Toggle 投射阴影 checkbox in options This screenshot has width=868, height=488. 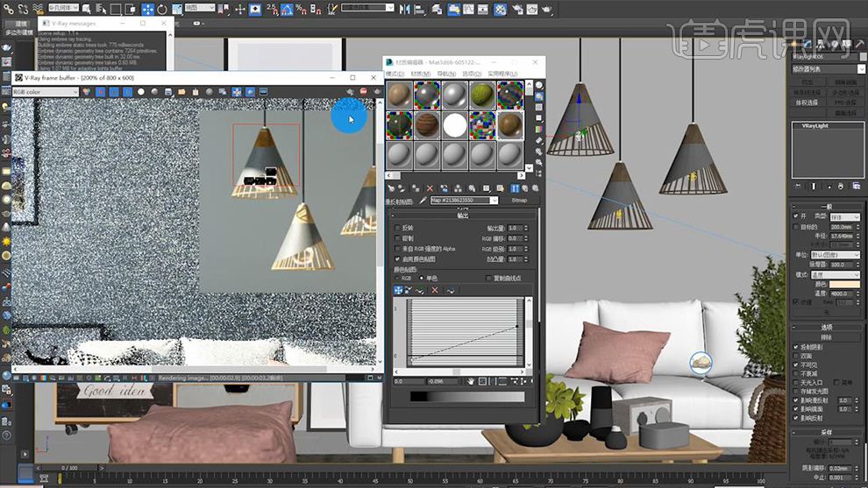pos(796,347)
